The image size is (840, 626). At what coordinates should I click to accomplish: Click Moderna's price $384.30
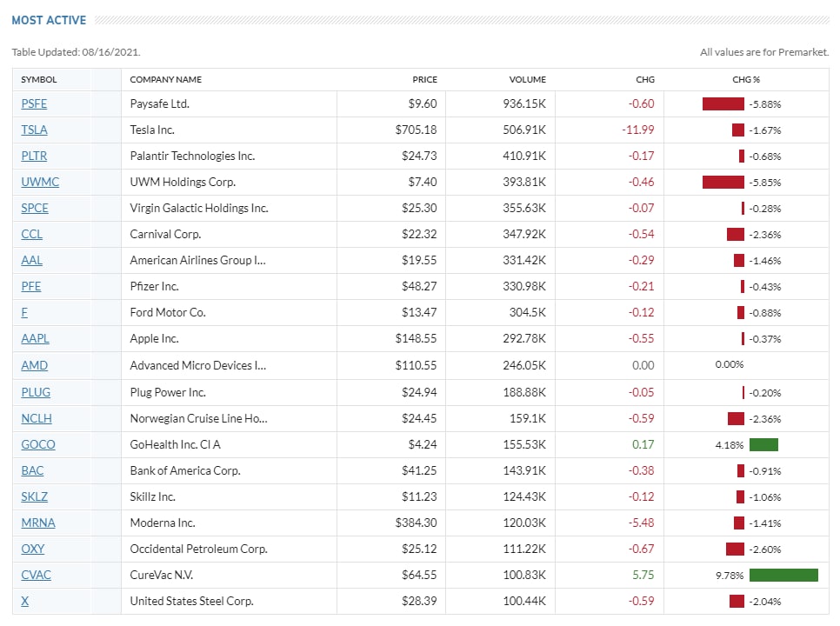(417, 523)
